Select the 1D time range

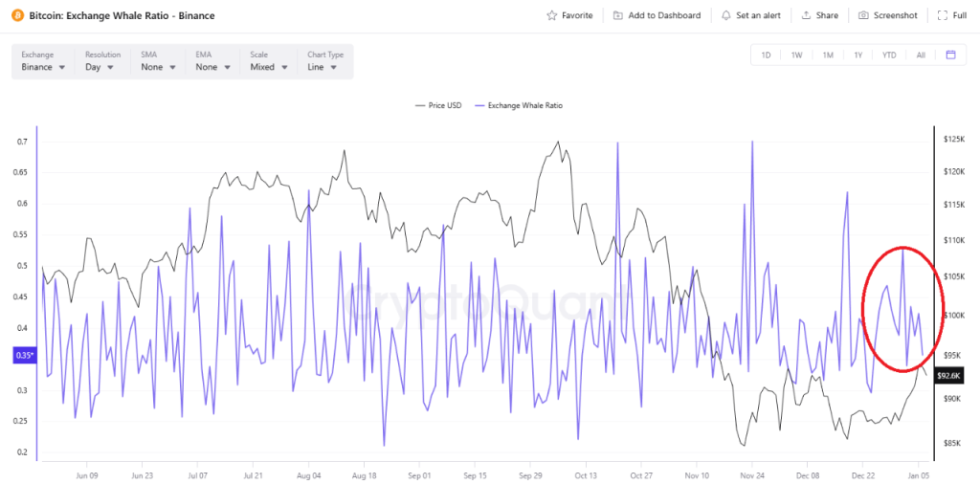tap(766, 55)
